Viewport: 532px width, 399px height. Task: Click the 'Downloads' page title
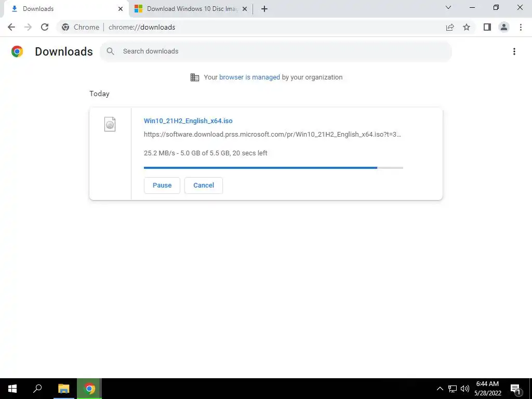tap(64, 51)
